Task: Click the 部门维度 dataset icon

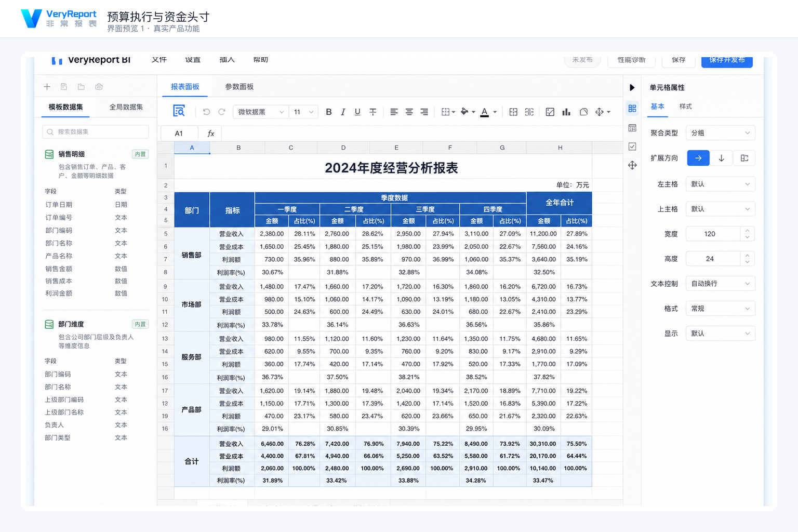Action: click(x=49, y=324)
